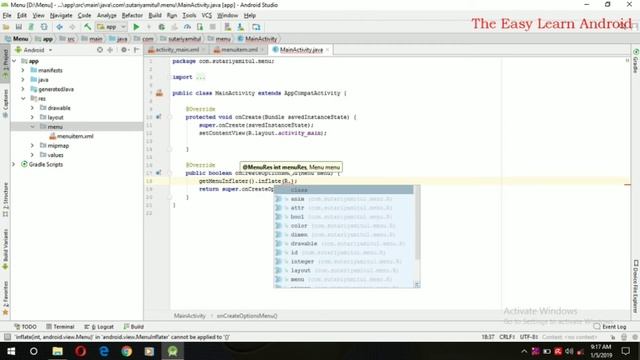Expand Gradle Scripts node
Screen dimensions: 640x360
(13, 164)
